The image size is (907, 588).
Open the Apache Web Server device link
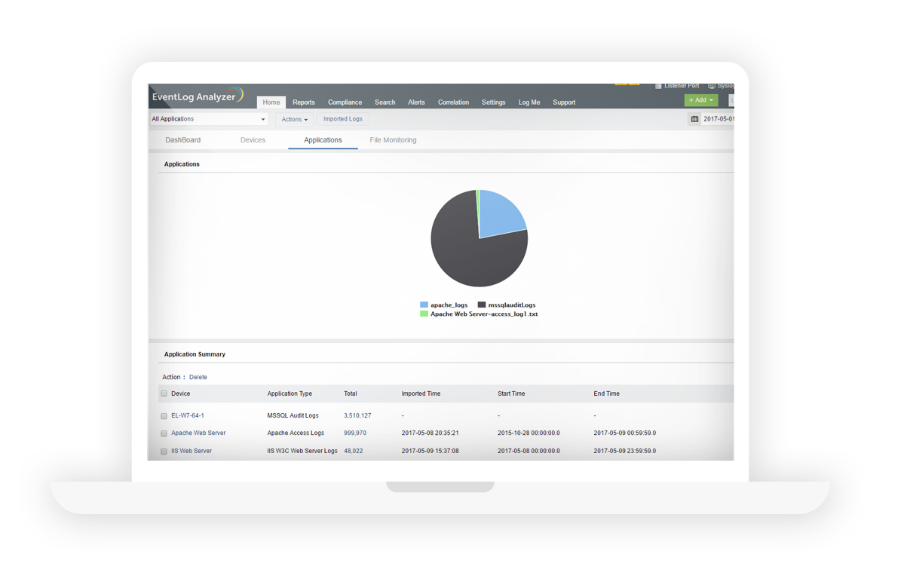(198, 433)
